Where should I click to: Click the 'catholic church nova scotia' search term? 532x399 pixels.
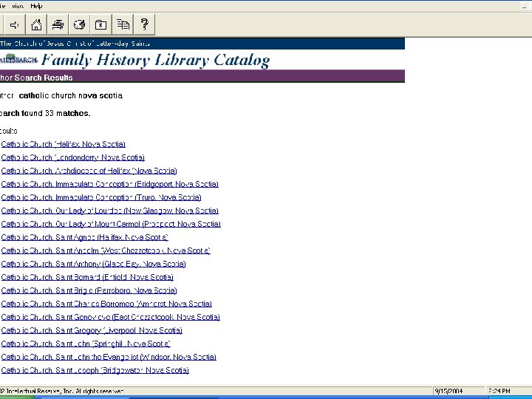71,95
